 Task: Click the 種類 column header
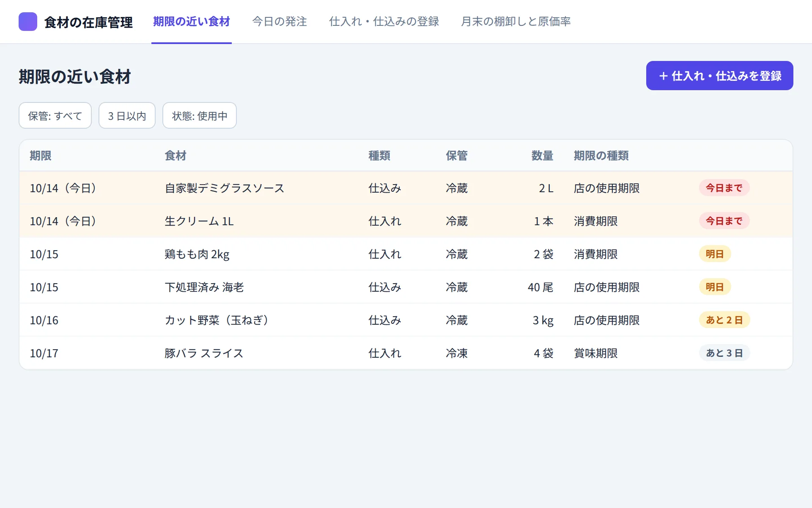[379, 156]
